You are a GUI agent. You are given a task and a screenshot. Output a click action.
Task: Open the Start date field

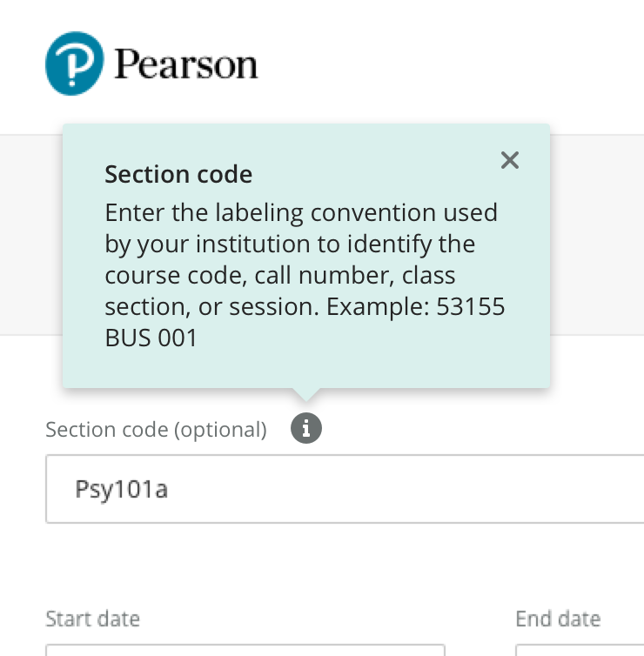[x=244, y=650]
